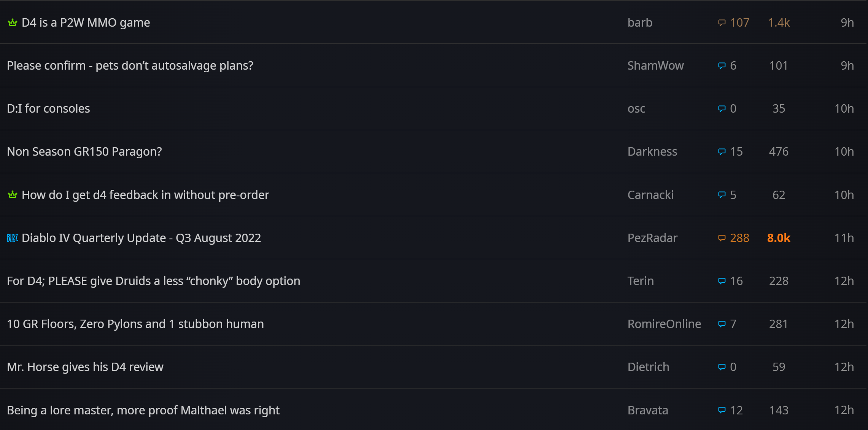Click reply bubble icon on PezRadar's topic
This screenshot has height=430, width=868.
pos(722,238)
